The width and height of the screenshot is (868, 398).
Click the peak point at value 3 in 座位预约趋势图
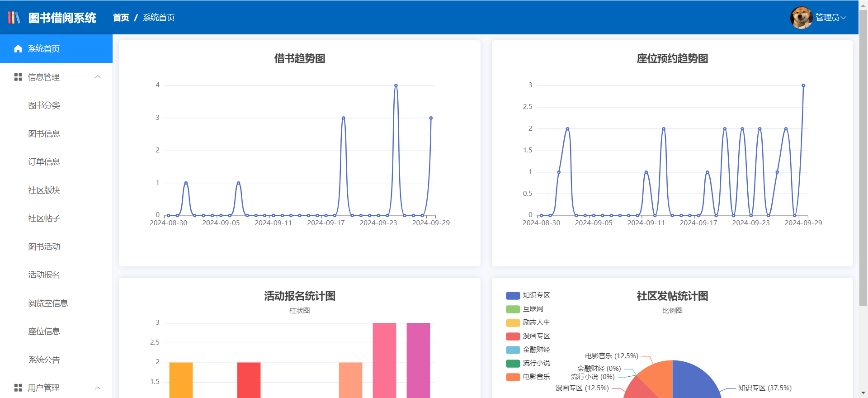[x=803, y=85]
